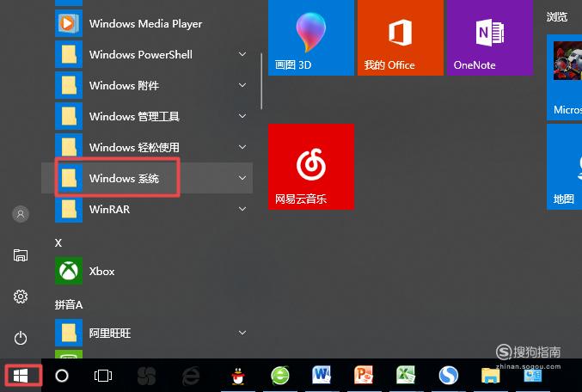Open the grey fan-shaped taskbar icon
The image size is (582, 392).
click(147, 376)
